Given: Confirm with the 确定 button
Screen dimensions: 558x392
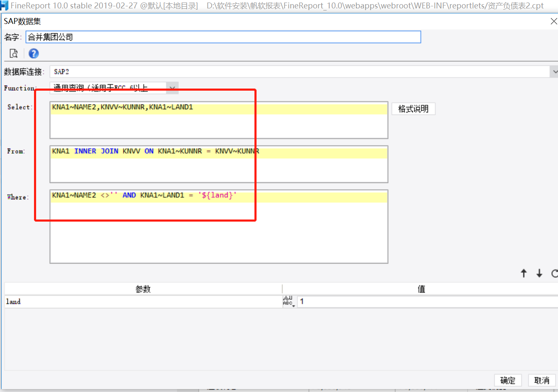Looking at the screenshot, I should coord(508,380).
